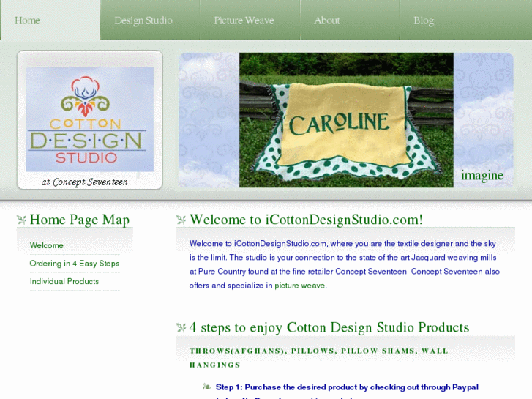Open the Home navigation tab
This screenshot has width=532, height=399.
50,20
